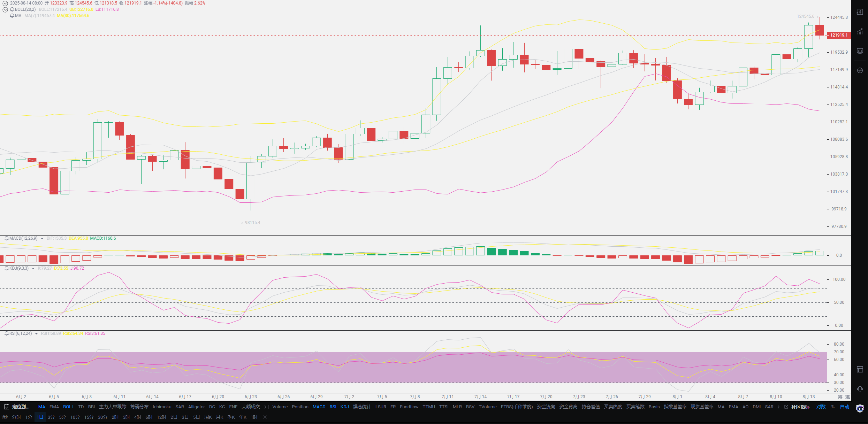Enable the 筹码分布 indicator

[139, 407]
